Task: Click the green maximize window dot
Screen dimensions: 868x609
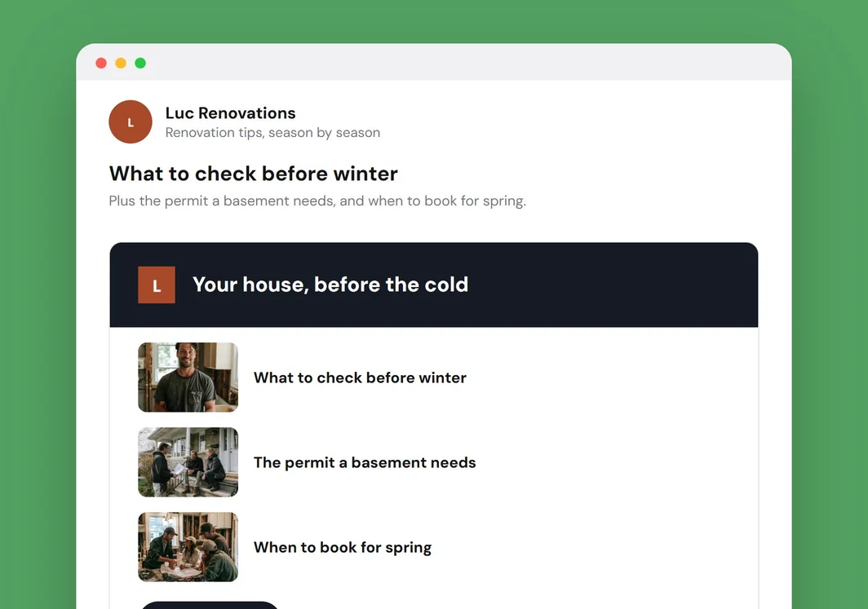Action: (x=140, y=63)
